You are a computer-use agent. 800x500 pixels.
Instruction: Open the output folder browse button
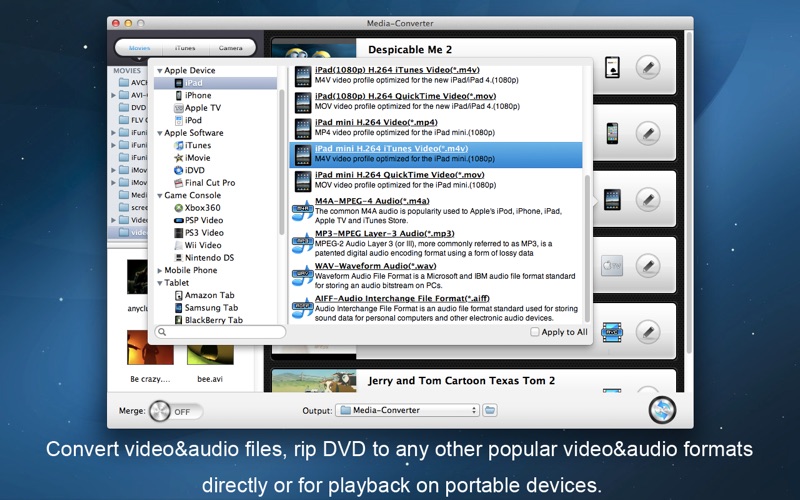(490, 410)
